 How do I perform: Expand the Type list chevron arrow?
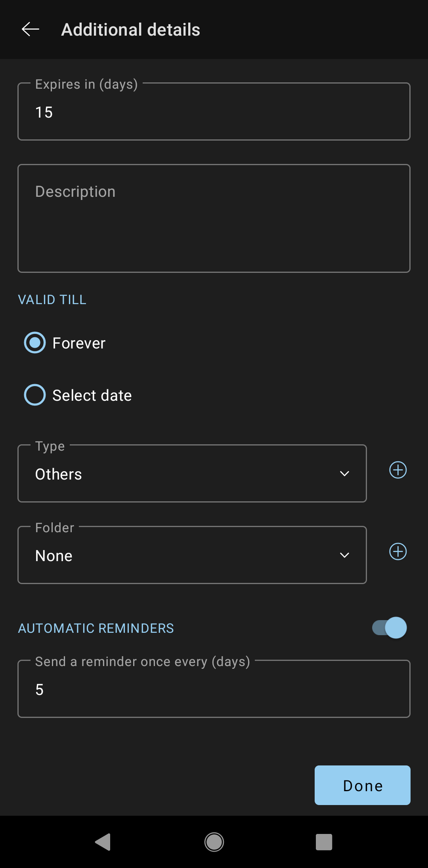tap(344, 474)
